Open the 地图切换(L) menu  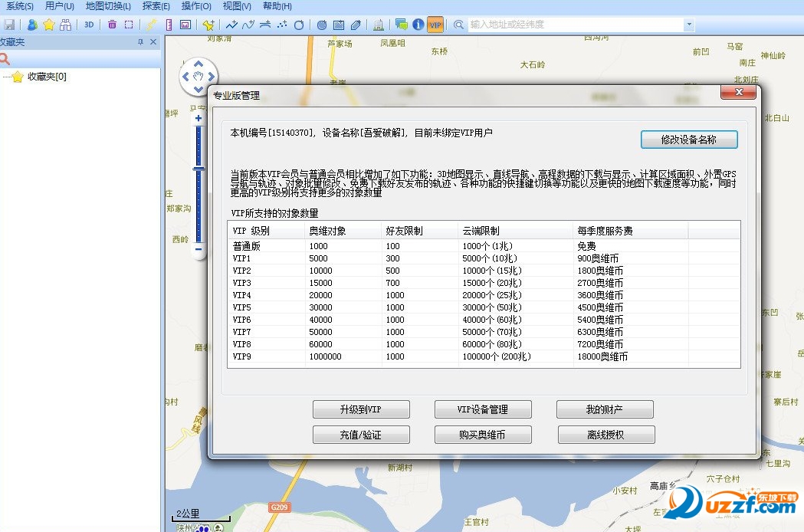click(108, 6)
